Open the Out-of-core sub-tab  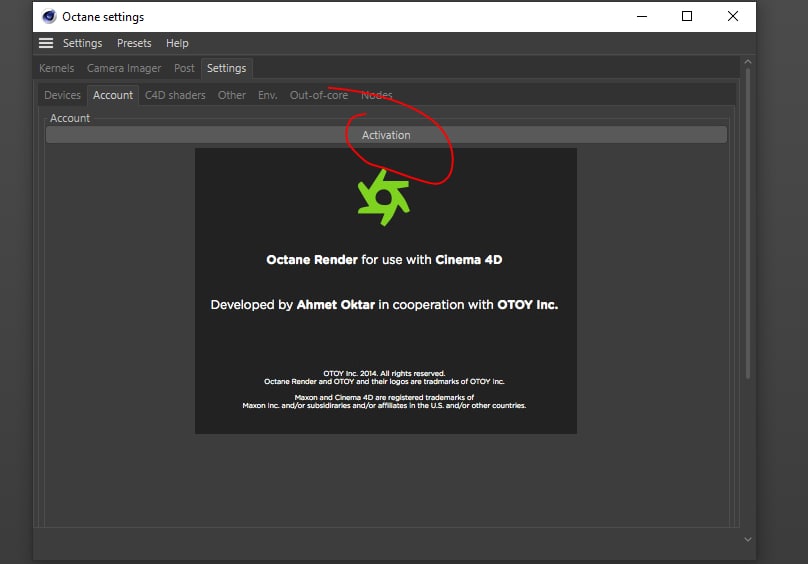318,95
